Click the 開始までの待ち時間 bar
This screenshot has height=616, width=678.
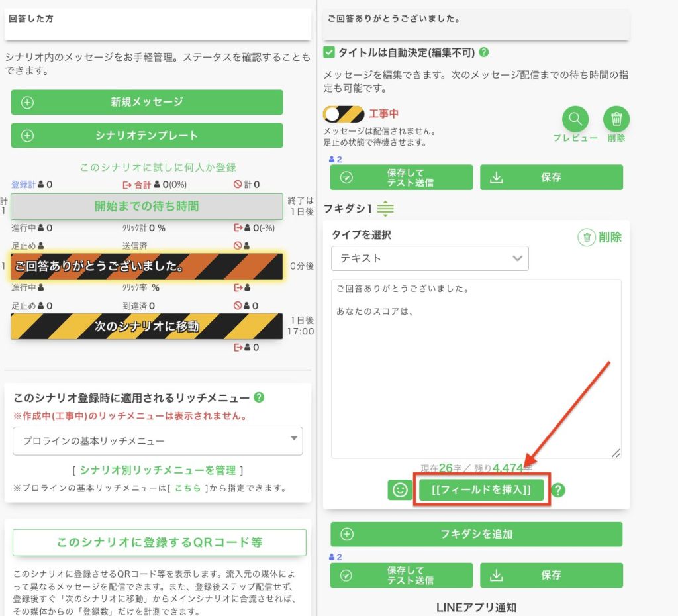146,206
